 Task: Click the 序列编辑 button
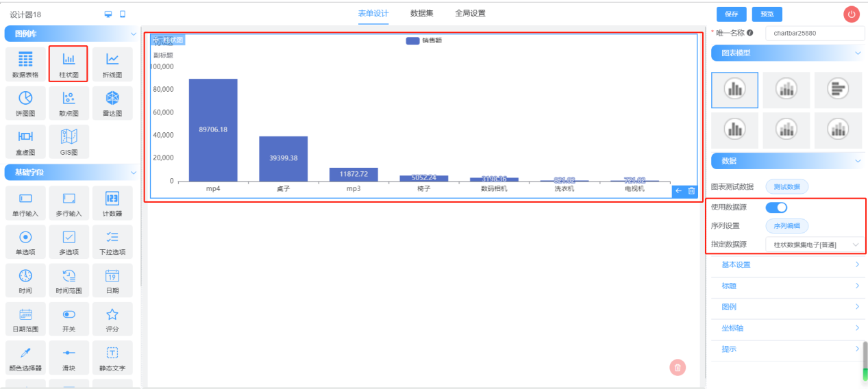pos(786,226)
